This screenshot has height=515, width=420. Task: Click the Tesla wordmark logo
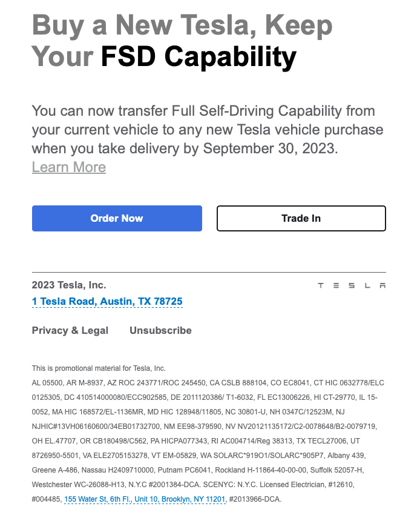[351, 285]
